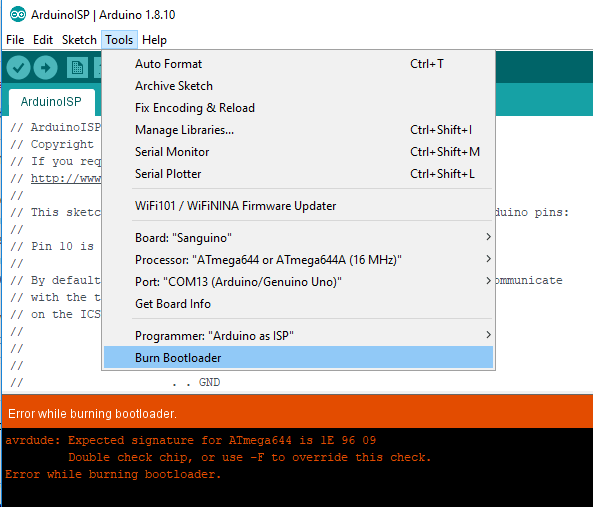Click the last console line "Error while burning bootloader."

point(113,474)
